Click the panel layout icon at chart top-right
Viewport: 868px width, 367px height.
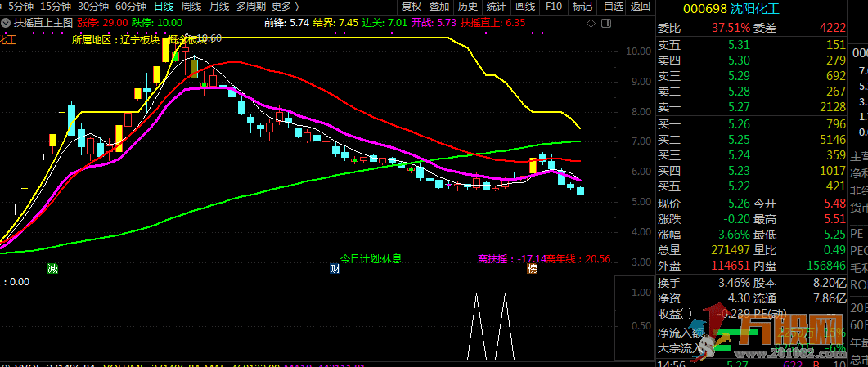607,23
